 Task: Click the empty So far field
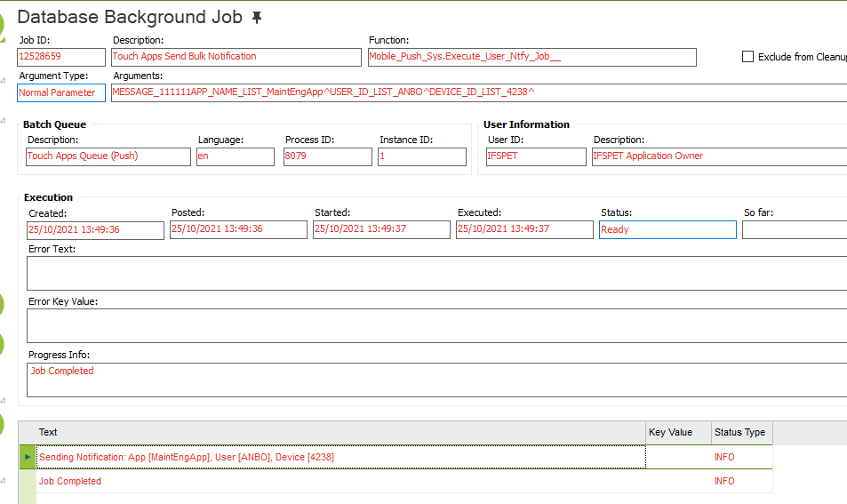pyautogui.click(x=795, y=229)
